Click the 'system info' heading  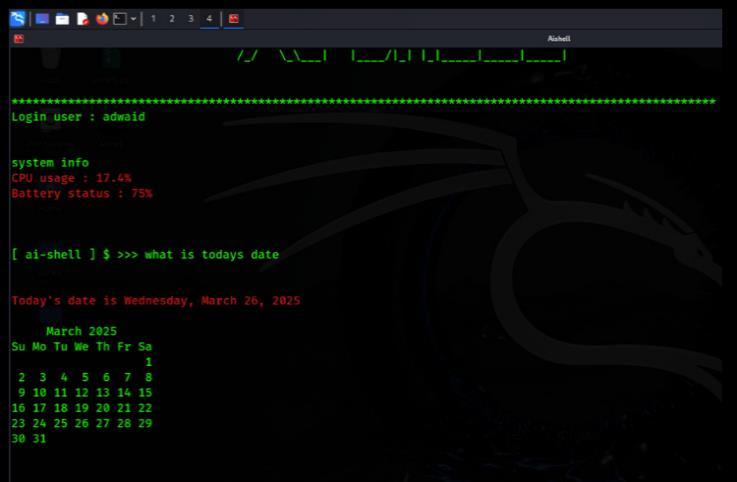[50, 163]
